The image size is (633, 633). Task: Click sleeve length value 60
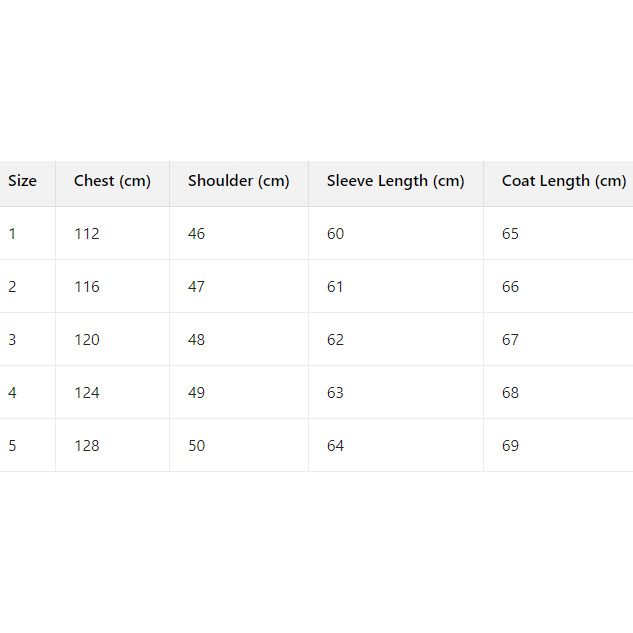coord(336,234)
